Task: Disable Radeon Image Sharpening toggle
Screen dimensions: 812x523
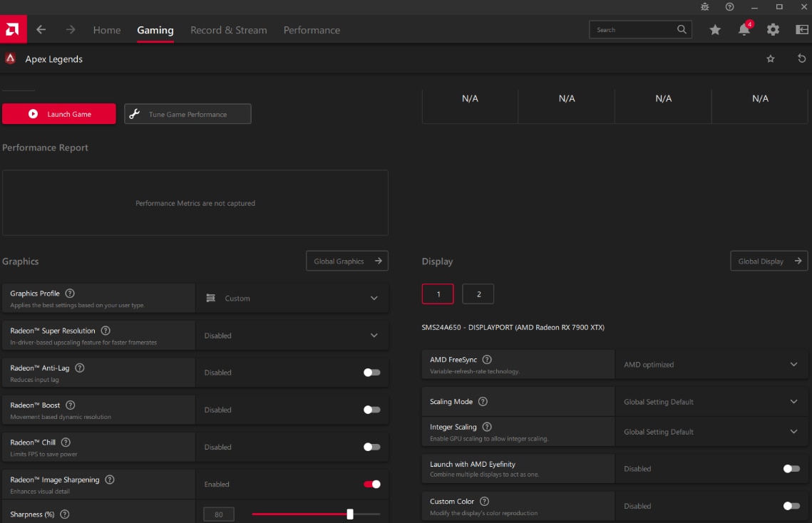Action: [x=372, y=484]
